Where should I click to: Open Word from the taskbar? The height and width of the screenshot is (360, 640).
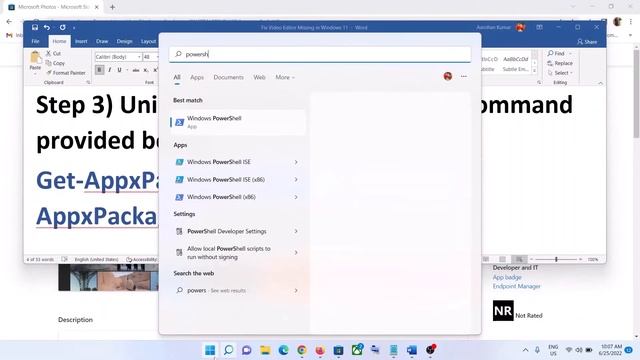411,350
